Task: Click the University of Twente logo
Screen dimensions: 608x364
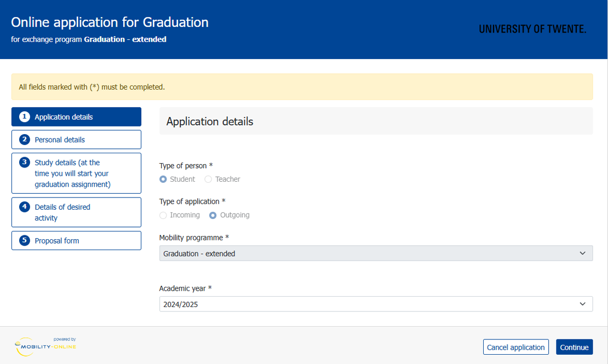Action: click(532, 29)
